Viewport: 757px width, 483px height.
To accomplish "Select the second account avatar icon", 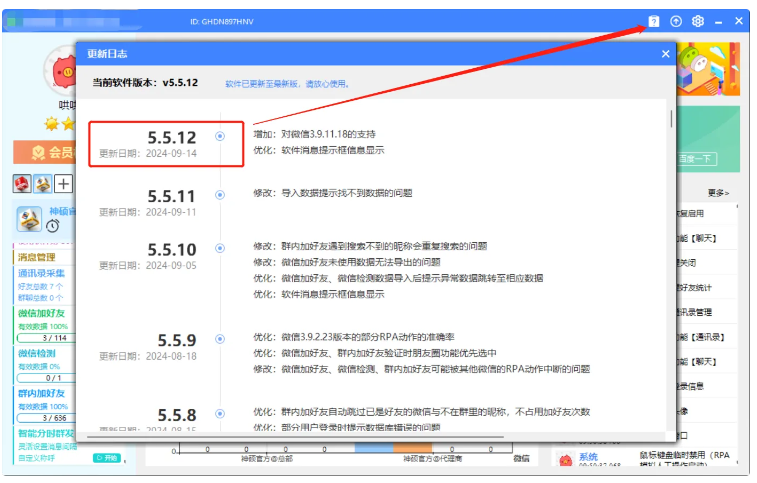I will [x=42, y=184].
